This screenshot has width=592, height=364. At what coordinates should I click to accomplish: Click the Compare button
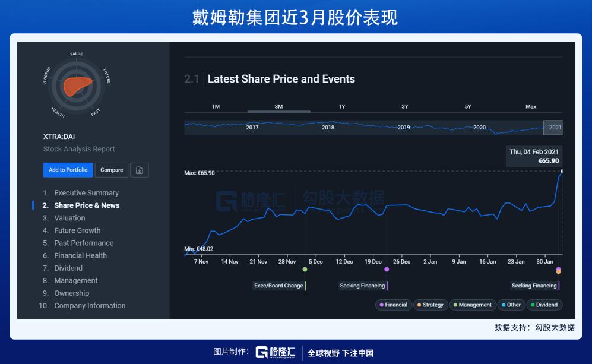pos(112,170)
